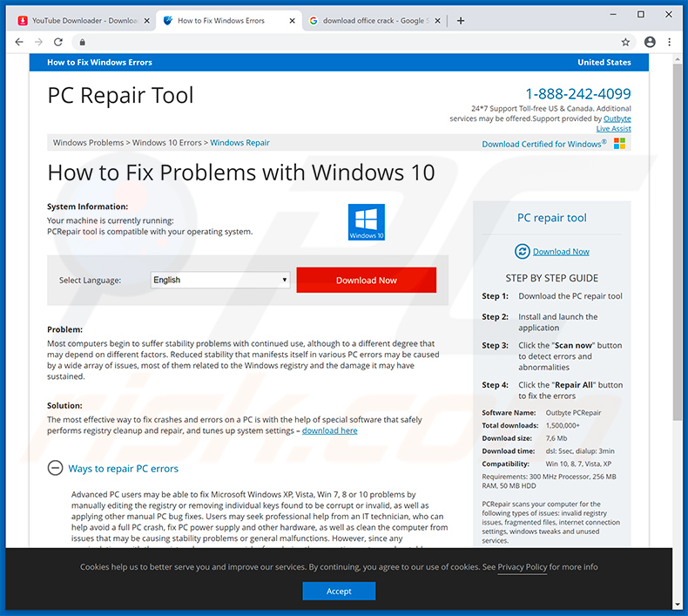Click United States region label
This screenshot has height=616, width=688.
[604, 63]
